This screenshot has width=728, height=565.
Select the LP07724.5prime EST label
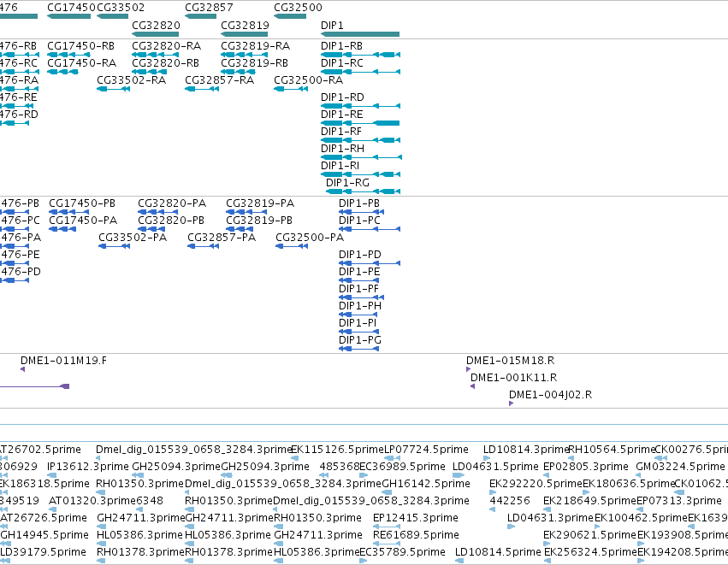click(x=426, y=450)
